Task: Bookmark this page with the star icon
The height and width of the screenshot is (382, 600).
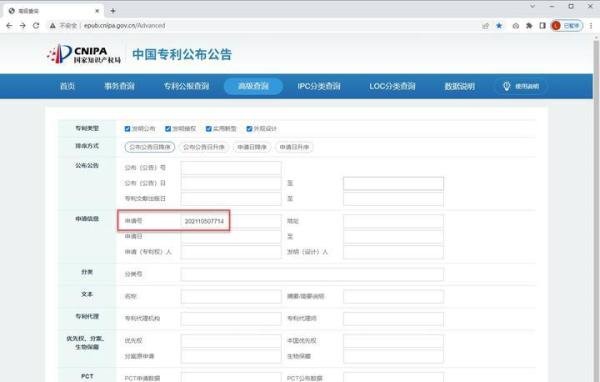Action: [499, 26]
